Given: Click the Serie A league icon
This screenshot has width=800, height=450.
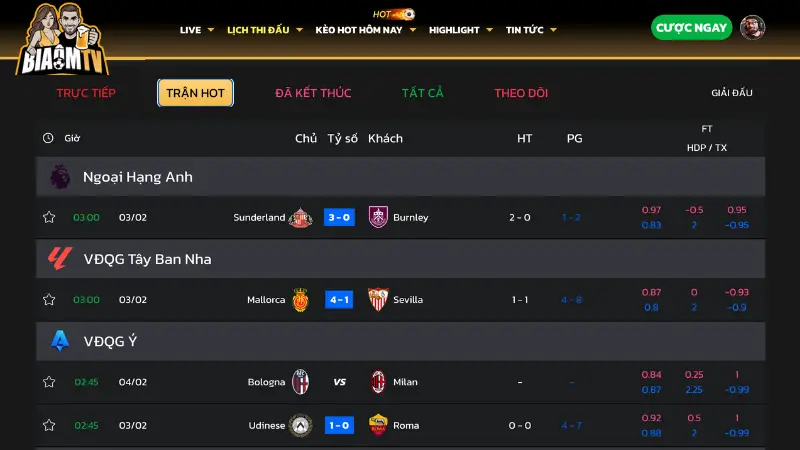Looking at the screenshot, I should coord(59,341).
